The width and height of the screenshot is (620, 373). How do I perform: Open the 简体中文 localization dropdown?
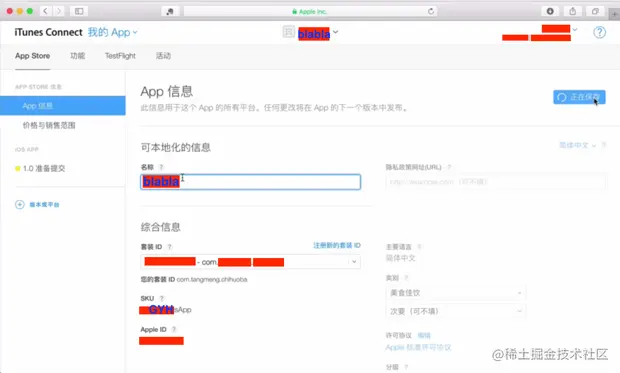click(x=577, y=145)
